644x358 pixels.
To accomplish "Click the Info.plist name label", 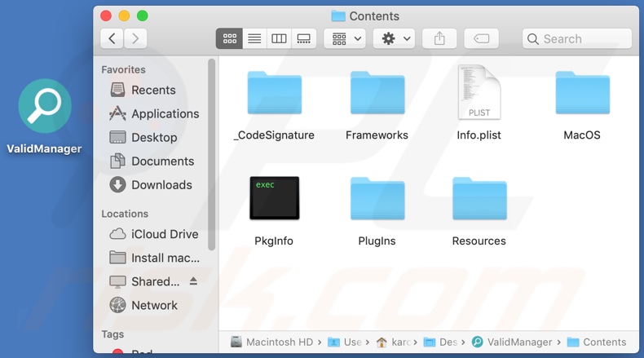I will pyautogui.click(x=479, y=135).
